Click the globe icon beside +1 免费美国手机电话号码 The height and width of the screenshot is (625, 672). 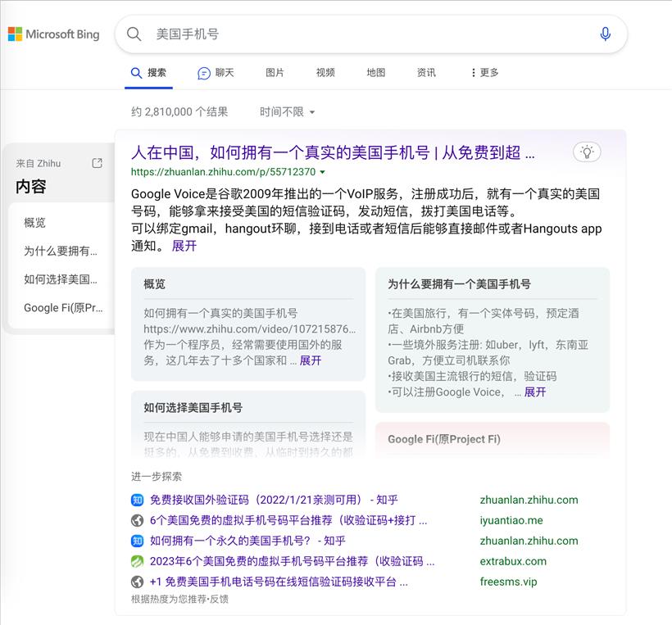pyautogui.click(x=137, y=582)
